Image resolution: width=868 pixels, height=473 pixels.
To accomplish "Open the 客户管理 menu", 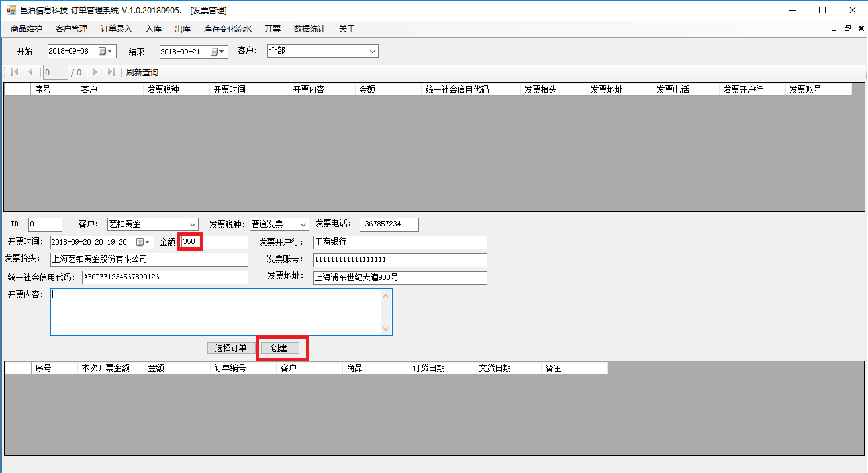I will tap(72, 28).
